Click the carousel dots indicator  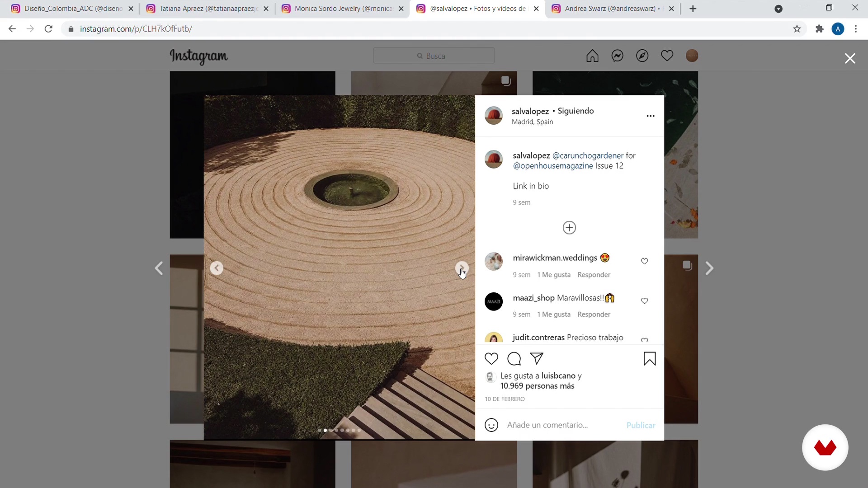339,431
